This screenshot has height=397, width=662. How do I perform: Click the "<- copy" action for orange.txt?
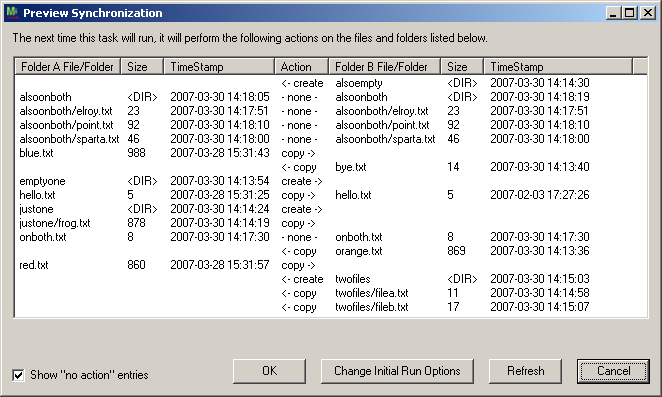[x=299, y=251]
